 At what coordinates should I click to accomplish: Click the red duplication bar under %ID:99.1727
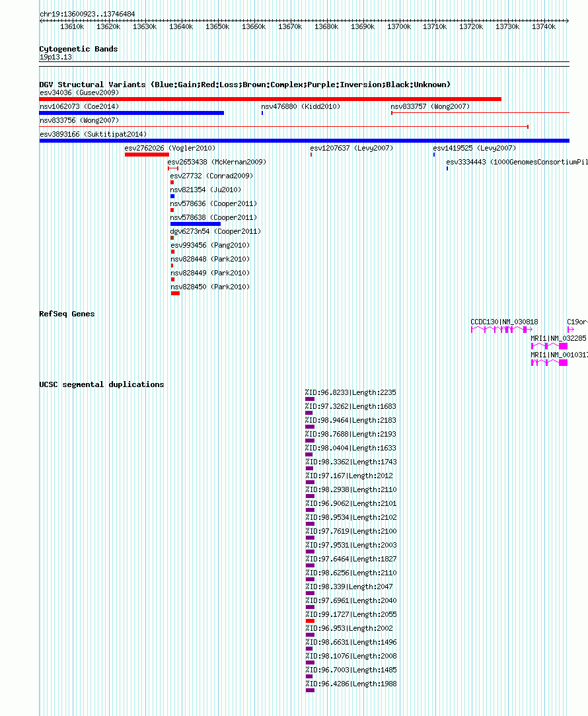pos(311,621)
